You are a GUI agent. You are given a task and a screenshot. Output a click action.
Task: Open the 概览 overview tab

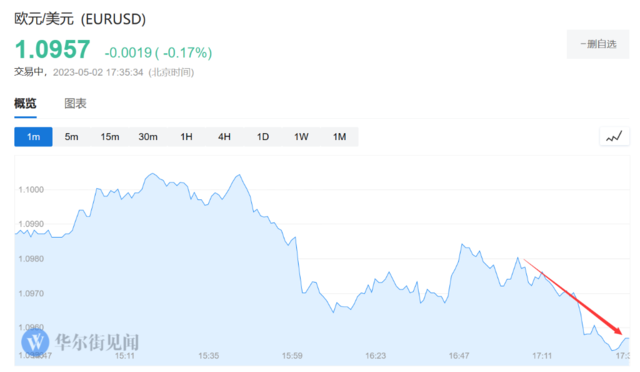tap(25, 104)
